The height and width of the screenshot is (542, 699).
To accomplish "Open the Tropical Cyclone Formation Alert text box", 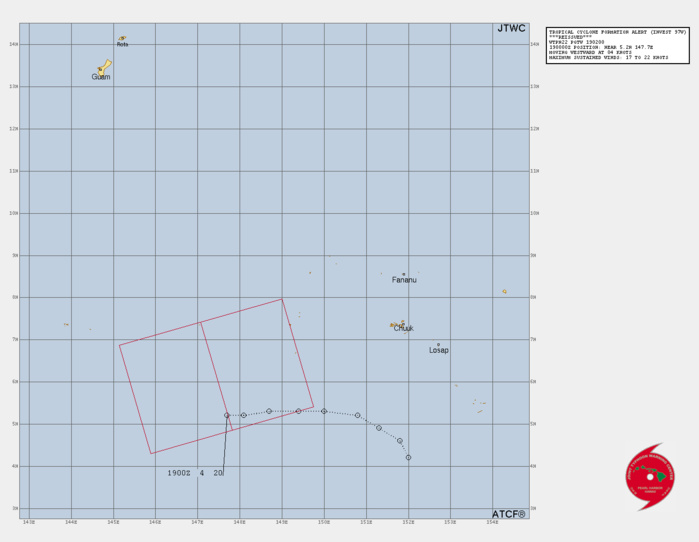I will [618, 44].
